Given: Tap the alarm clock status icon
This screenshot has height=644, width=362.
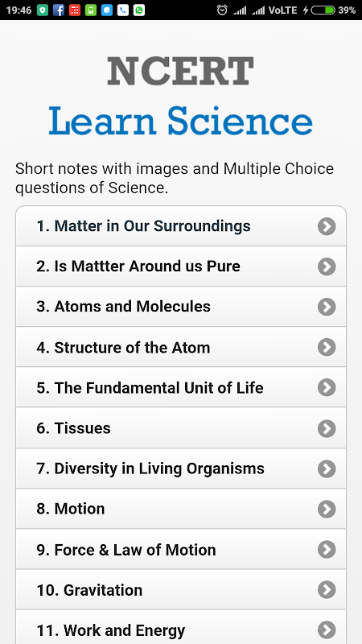Looking at the screenshot, I should [222, 10].
